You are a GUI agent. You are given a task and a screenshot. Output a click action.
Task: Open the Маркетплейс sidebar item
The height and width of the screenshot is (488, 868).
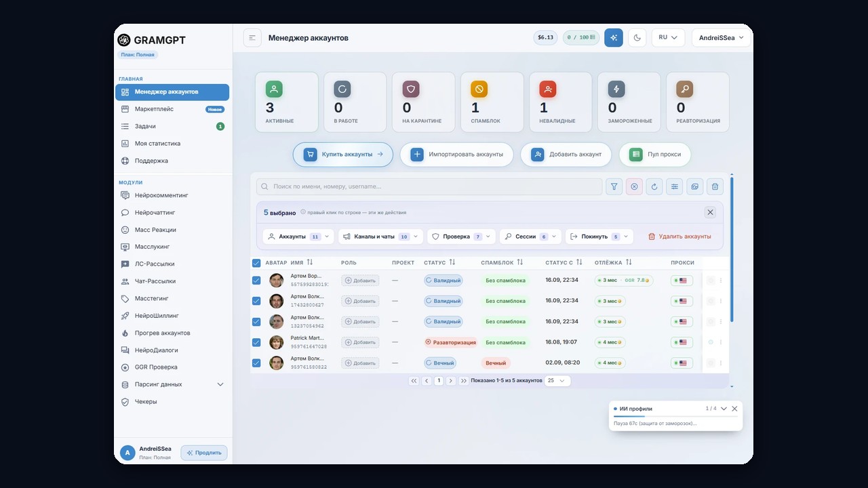(172, 109)
